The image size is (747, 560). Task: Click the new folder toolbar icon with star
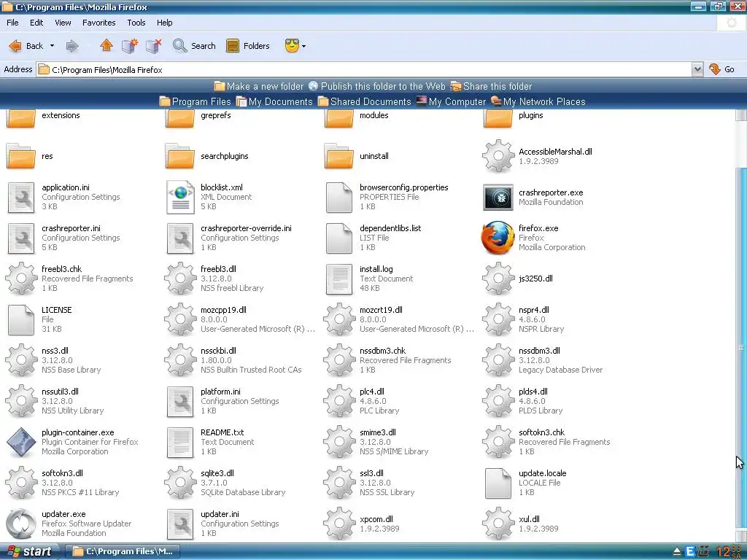point(130,46)
